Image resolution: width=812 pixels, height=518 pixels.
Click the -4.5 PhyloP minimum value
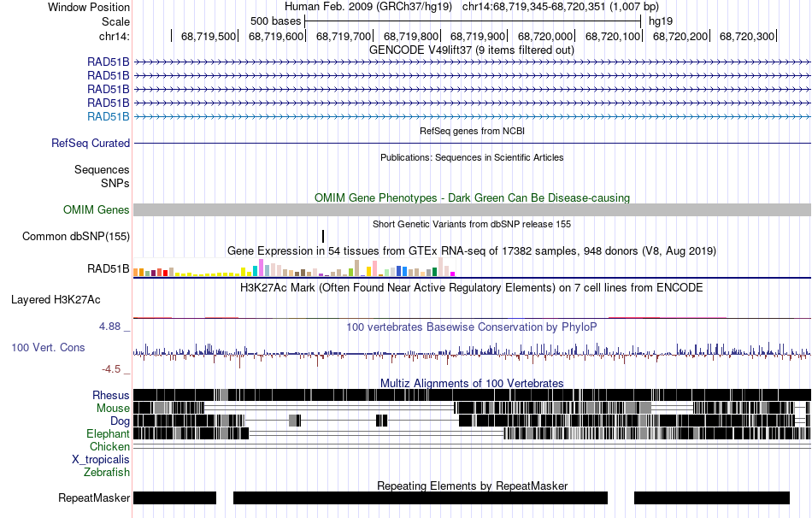pyautogui.click(x=111, y=368)
